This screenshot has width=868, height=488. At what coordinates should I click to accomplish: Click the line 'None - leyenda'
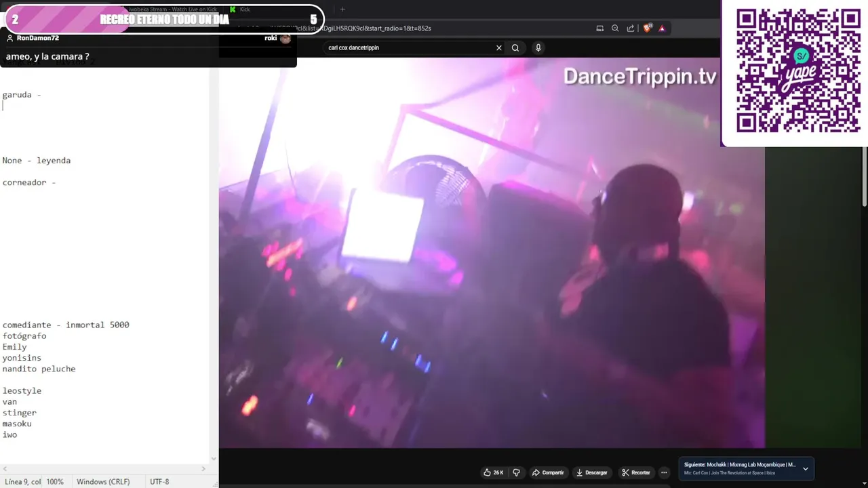click(x=37, y=161)
